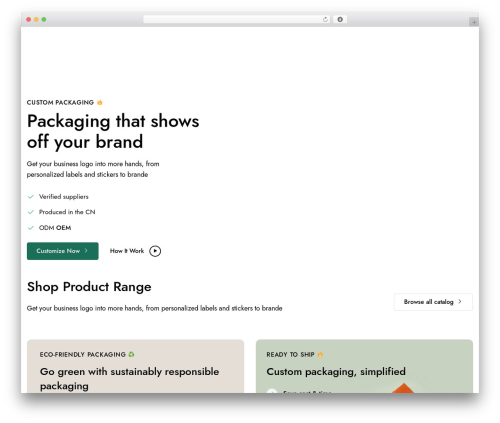Image resolution: width=500 pixels, height=423 pixels.
Task: Open the How It Work link
Action: coord(127,251)
